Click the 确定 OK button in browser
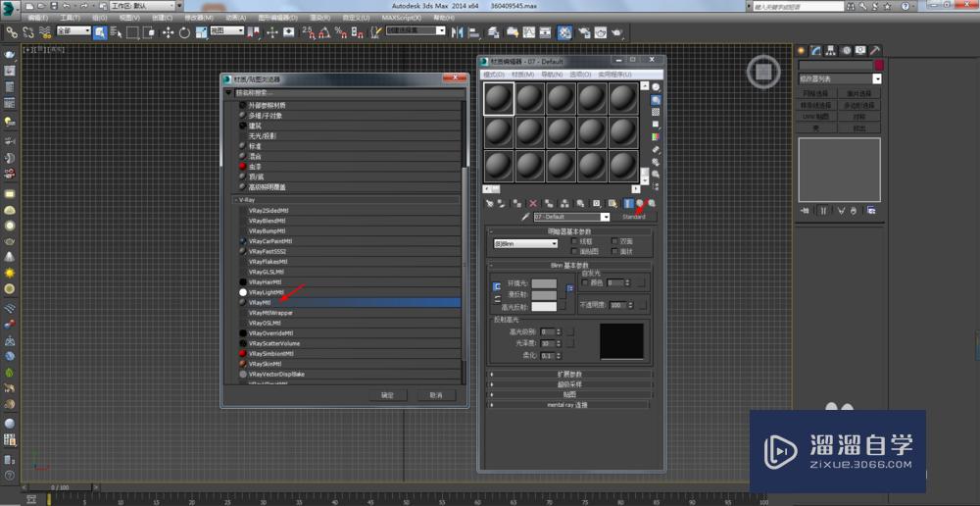 387,395
